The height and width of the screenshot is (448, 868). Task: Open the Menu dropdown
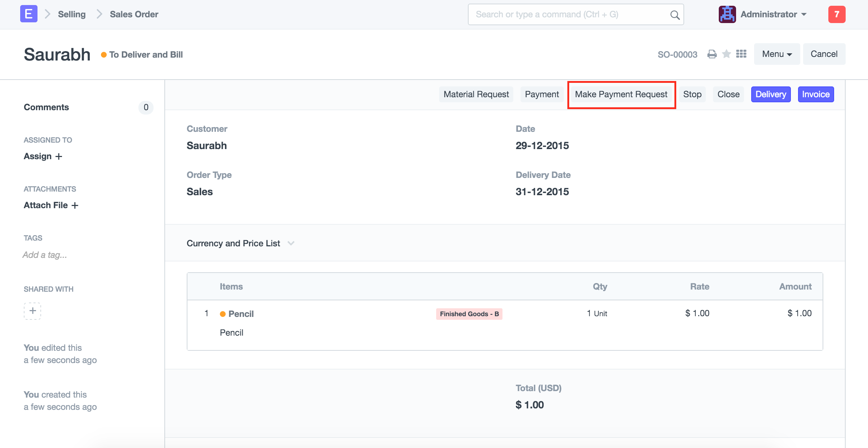coord(777,54)
